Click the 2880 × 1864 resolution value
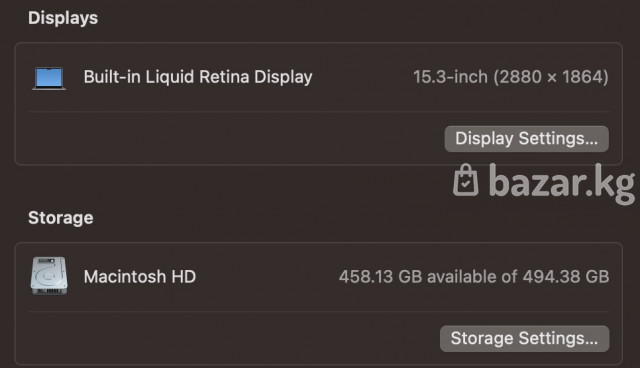Image resolution: width=640 pixels, height=368 pixels. 551,77
